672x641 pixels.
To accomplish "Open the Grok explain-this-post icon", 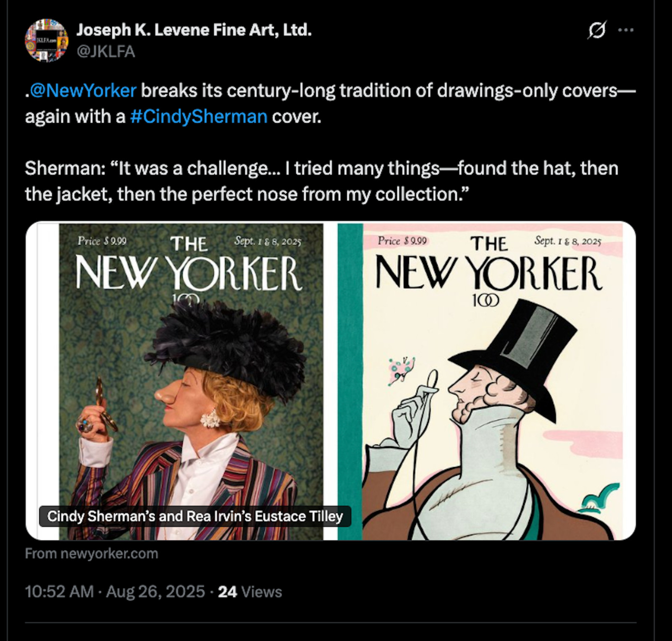I will (x=597, y=30).
